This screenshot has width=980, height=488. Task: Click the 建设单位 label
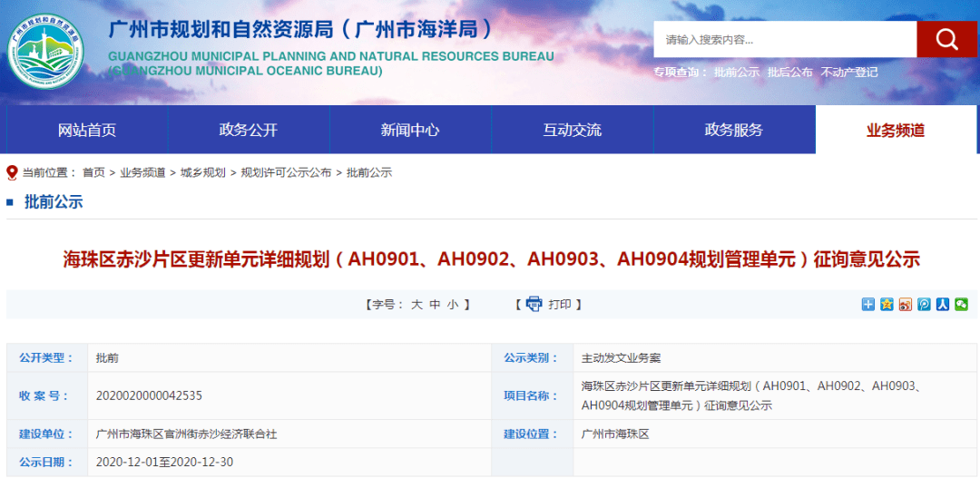coord(45,434)
